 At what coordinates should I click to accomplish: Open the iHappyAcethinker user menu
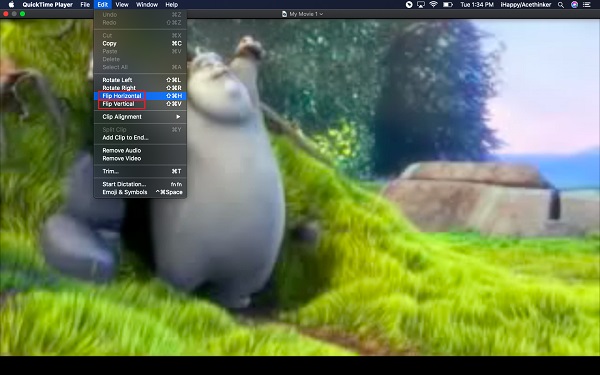point(526,5)
